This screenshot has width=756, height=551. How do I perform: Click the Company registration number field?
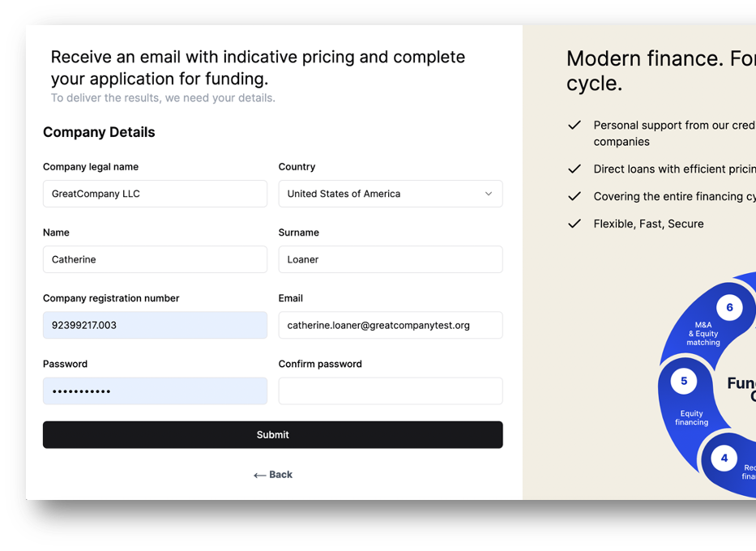coord(155,325)
